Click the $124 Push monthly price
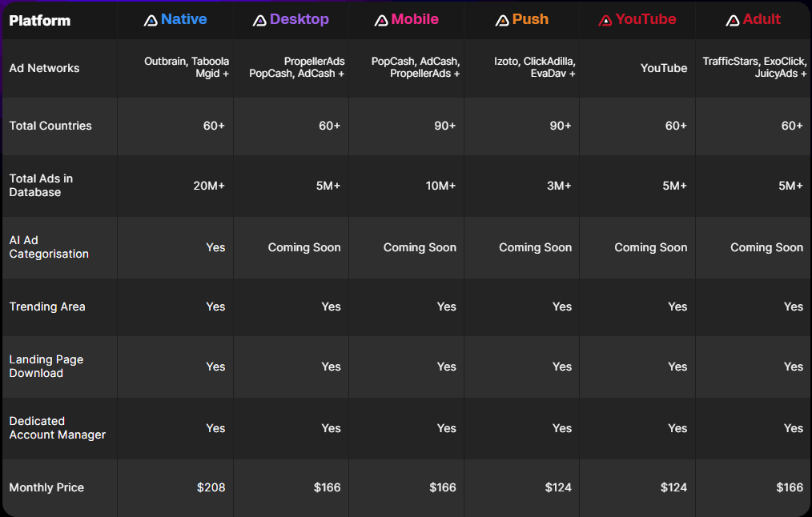The height and width of the screenshot is (517, 812). (558, 487)
